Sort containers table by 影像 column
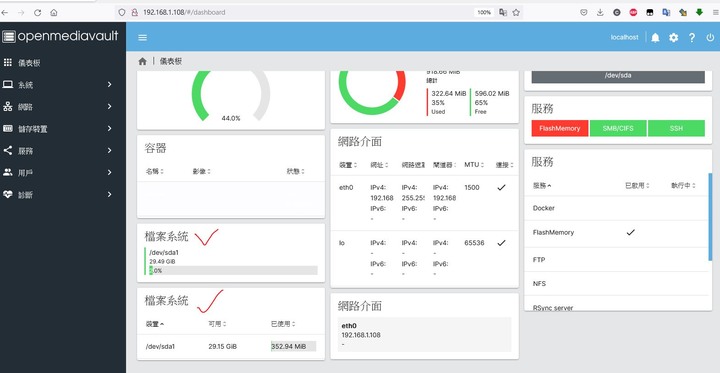 coord(201,171)
